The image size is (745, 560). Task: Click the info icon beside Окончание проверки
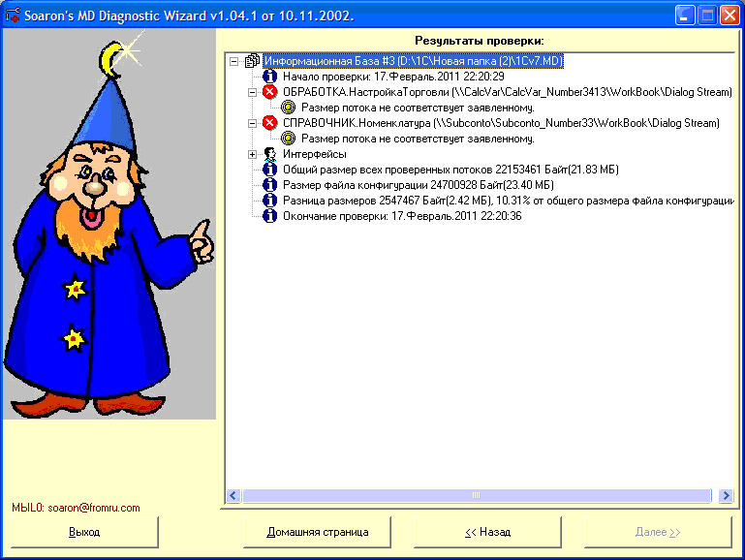270,216
